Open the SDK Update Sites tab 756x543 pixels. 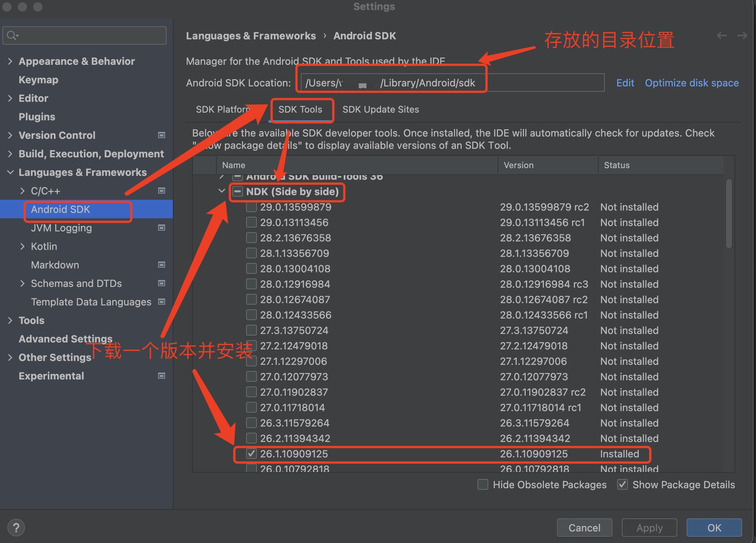pos(380,110)
